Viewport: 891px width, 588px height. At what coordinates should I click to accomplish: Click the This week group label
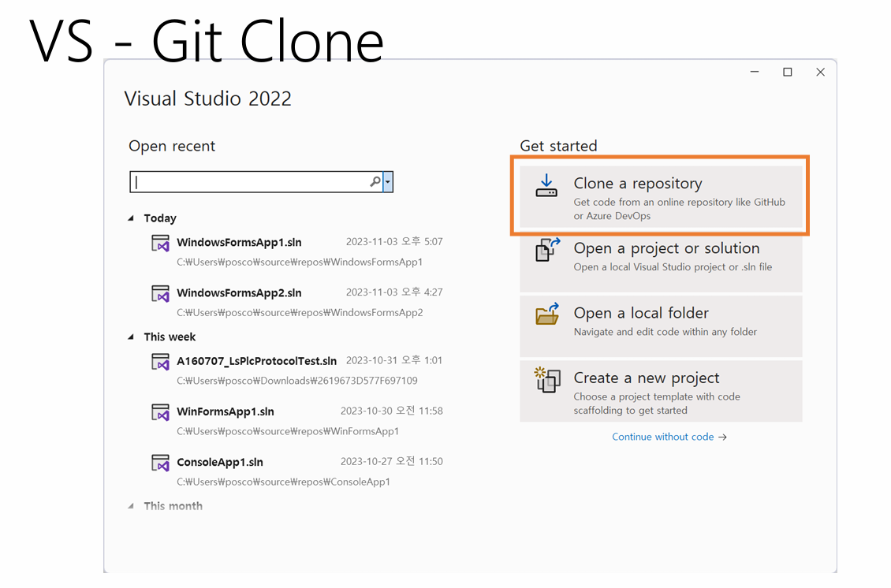(x=170, y=337)
